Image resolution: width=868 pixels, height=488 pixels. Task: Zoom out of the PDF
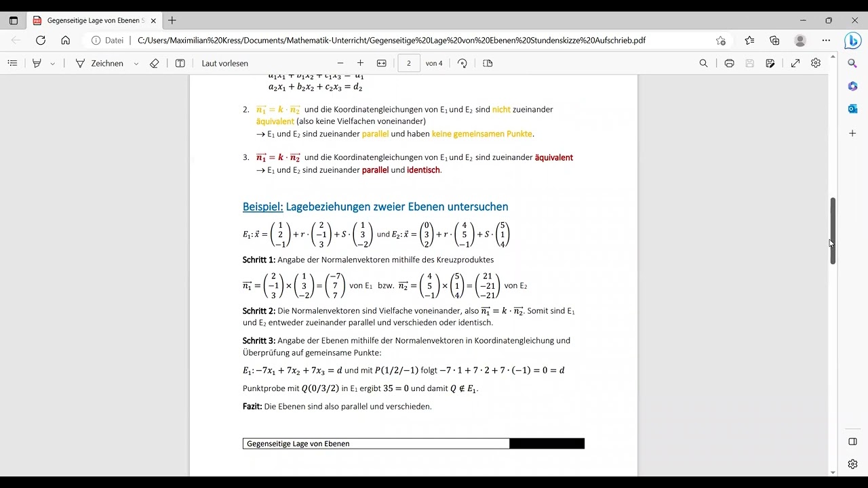tap(340, 63)
